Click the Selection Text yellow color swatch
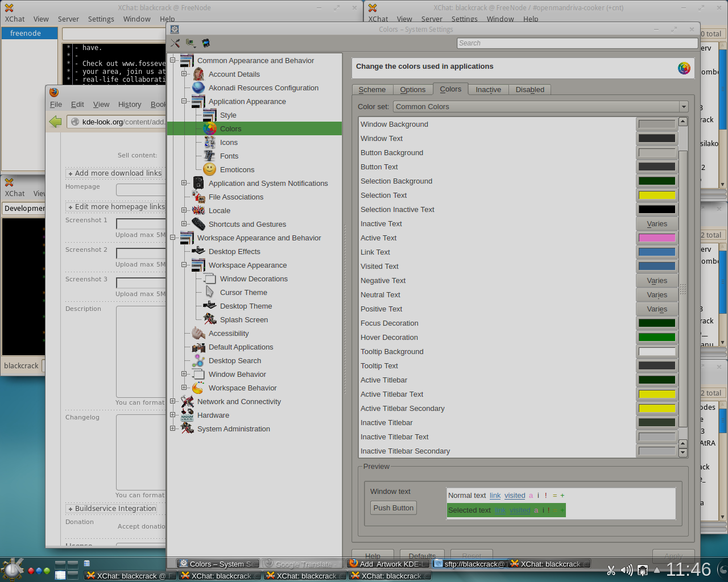This screenshot has width=728, height=582. [x=657, y=195]
